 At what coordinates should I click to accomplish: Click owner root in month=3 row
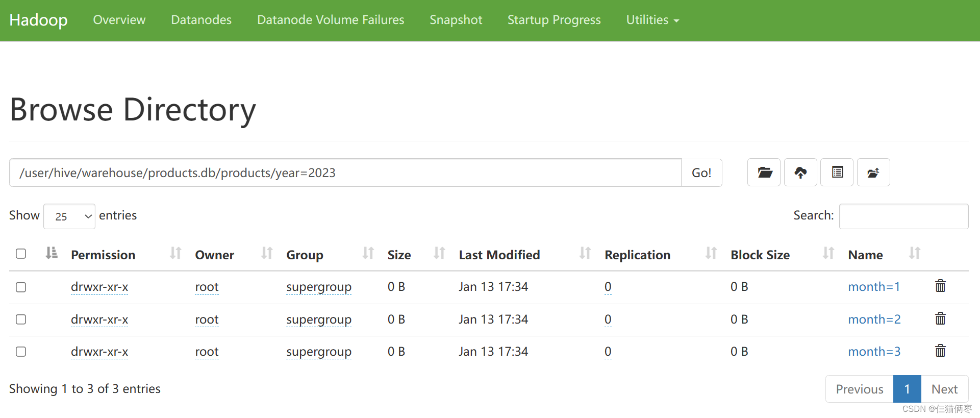point(207,352)
